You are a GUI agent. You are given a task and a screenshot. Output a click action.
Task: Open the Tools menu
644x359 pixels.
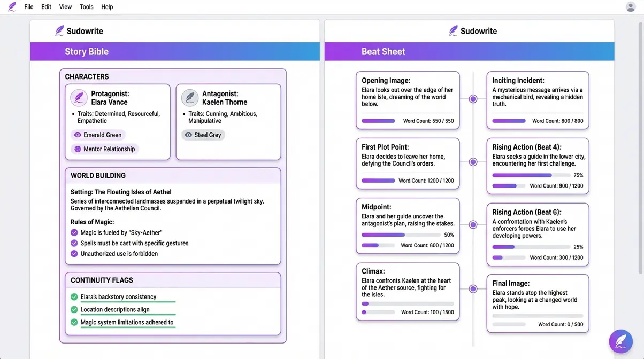tap(86, 6)
